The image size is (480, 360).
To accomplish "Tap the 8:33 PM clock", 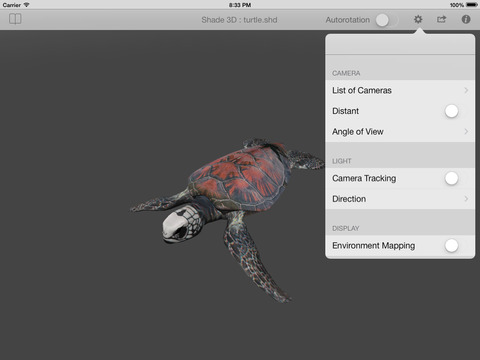I will pos(240,5).
